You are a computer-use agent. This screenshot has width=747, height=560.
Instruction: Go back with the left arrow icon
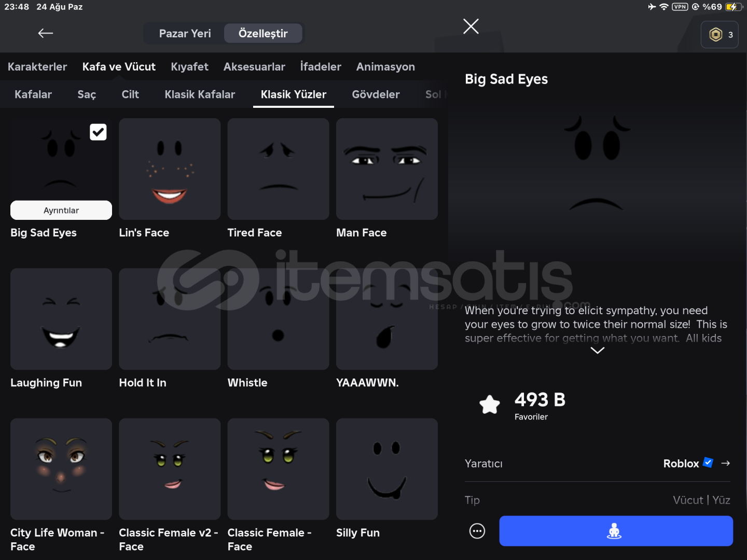tap(46, 33)
